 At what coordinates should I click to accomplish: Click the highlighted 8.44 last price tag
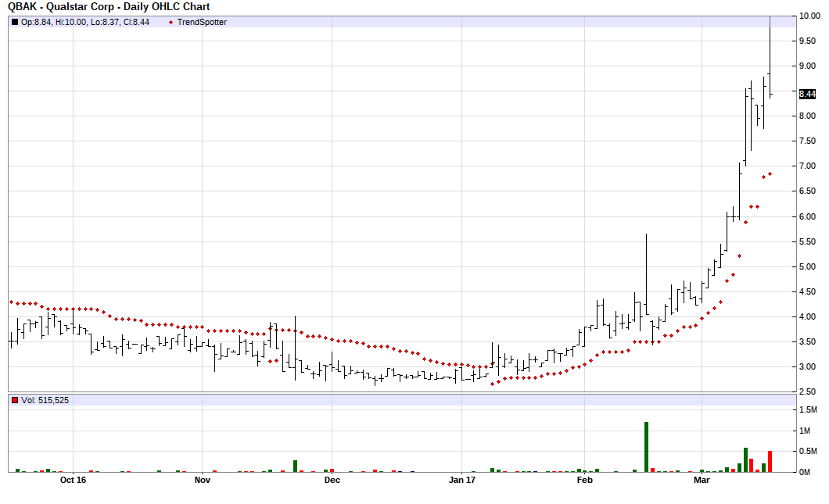807,94
